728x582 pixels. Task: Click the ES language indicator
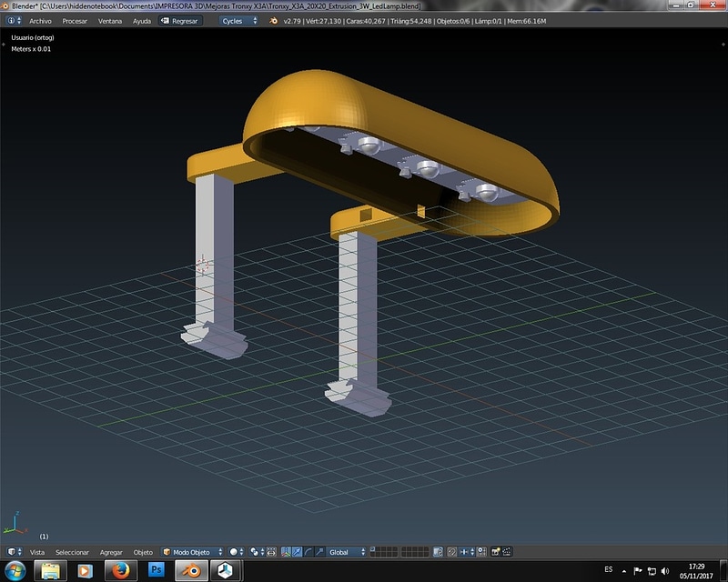pyautogui.click(x=609, y=569)
